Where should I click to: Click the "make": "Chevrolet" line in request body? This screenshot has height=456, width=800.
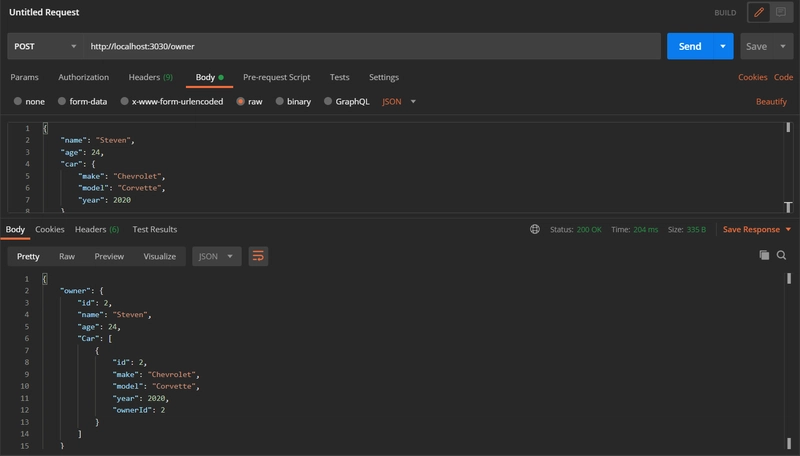pyautogui.click(x=121, y=176)
